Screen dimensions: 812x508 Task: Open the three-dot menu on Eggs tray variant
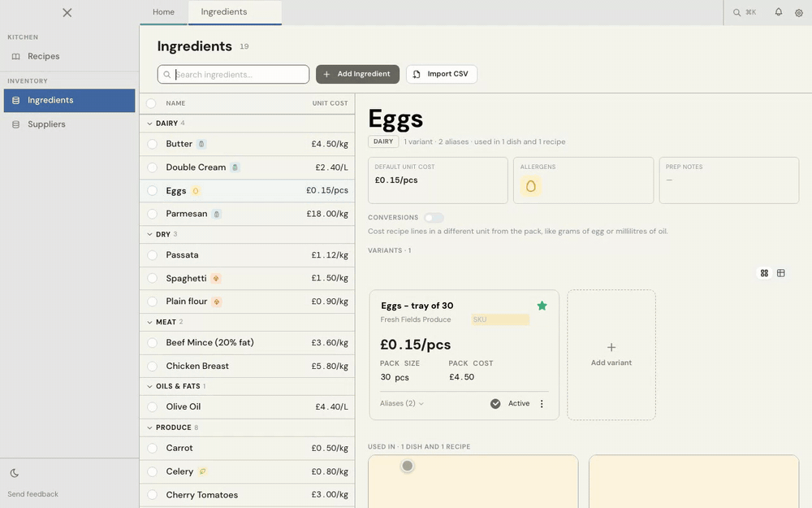pos(542,404)
